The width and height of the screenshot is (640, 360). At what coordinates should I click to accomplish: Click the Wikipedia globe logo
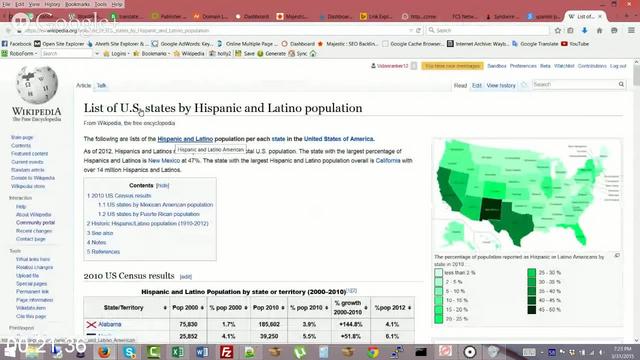[x=37, y=84]
